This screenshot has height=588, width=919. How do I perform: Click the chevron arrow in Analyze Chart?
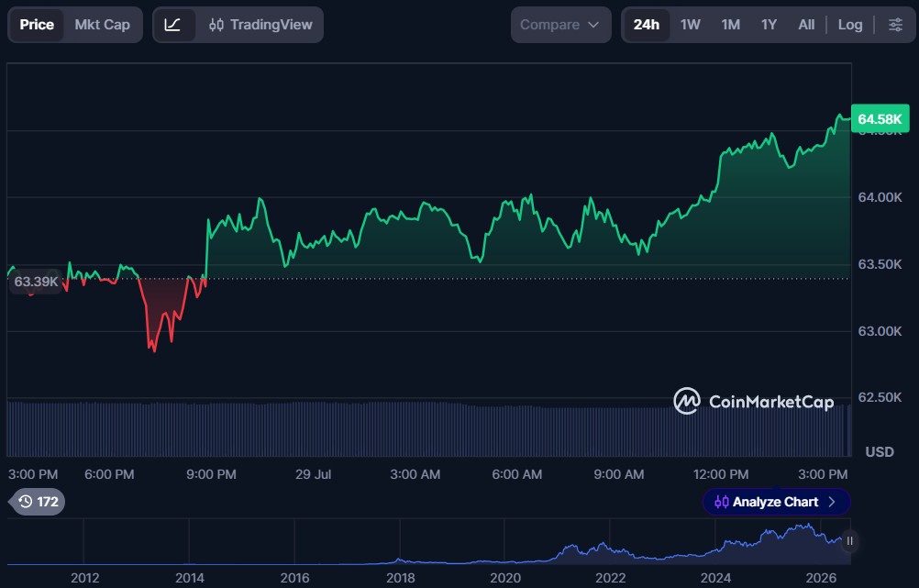coord(832,502)
